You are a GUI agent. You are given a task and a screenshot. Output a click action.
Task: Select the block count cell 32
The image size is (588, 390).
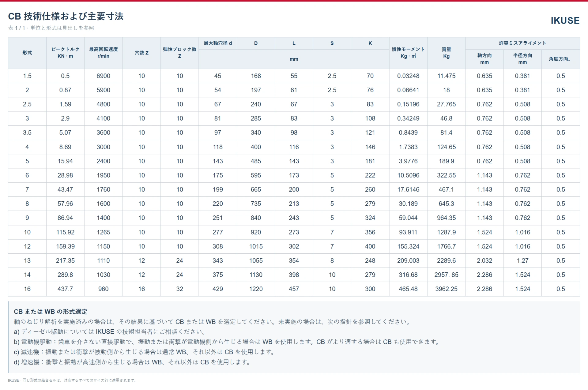click(x=179, y=289)
